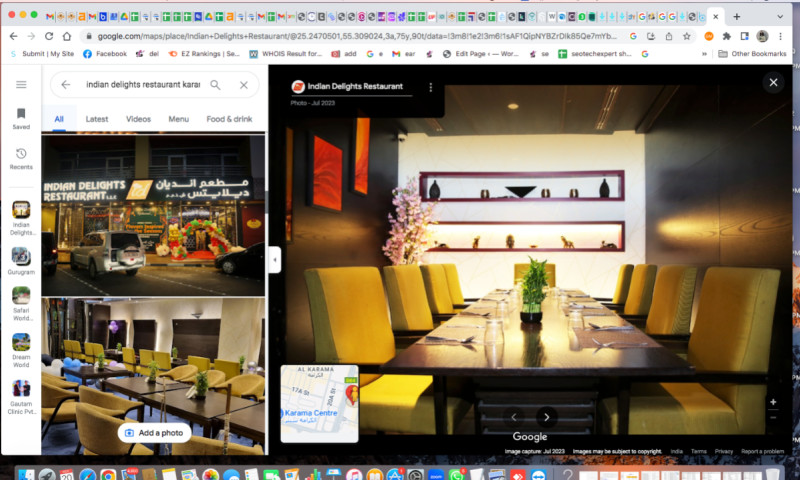Open the Karama Centre minimap
Viewport: 800px width, 480px height.
(319, 403)
